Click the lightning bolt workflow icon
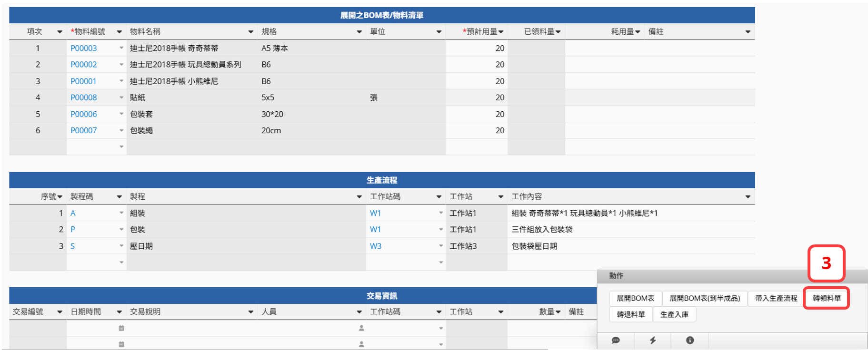Screen dimensions: 868x350 coord(653,340)
